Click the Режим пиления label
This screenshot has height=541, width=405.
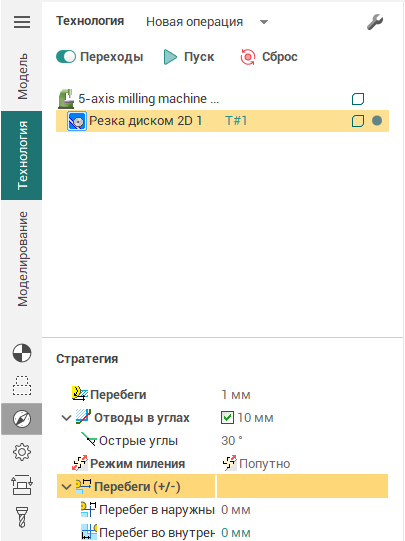pyautogui.click(x=138, y=464)
